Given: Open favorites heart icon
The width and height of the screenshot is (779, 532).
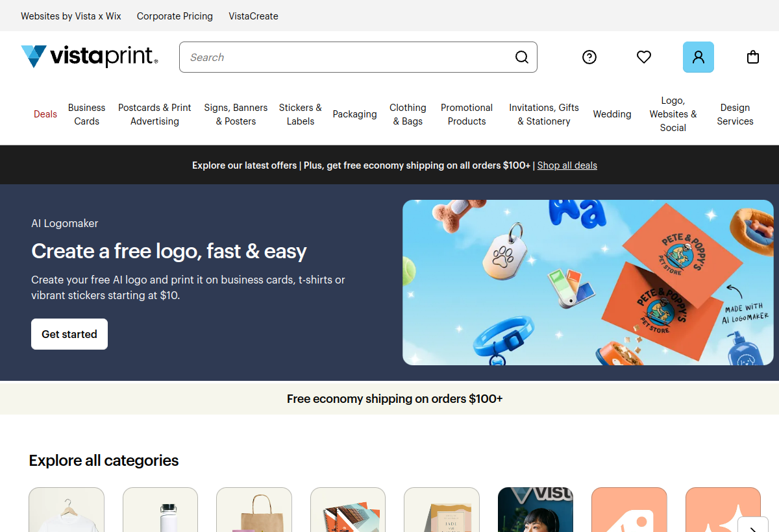Looking at the screenshot, I should (x=644, y=57).
